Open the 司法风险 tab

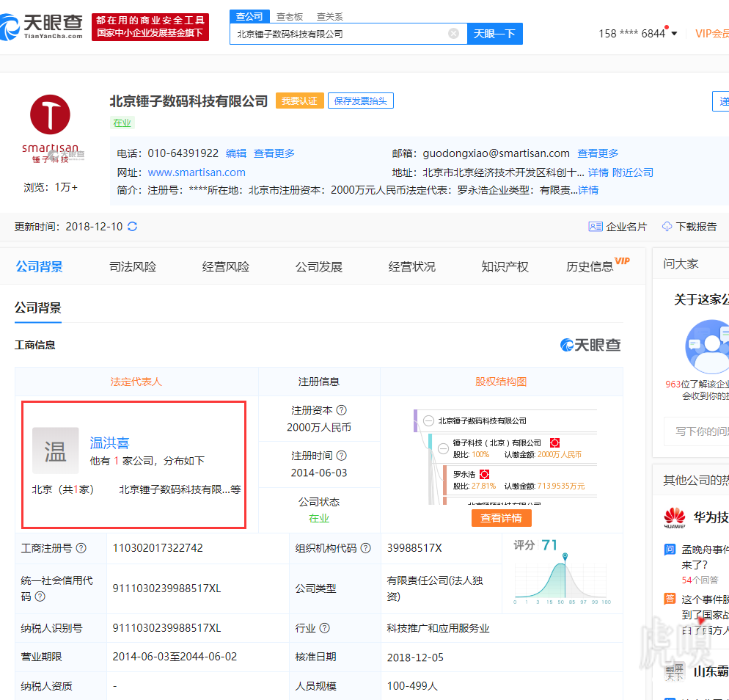[x=133, y=266]
